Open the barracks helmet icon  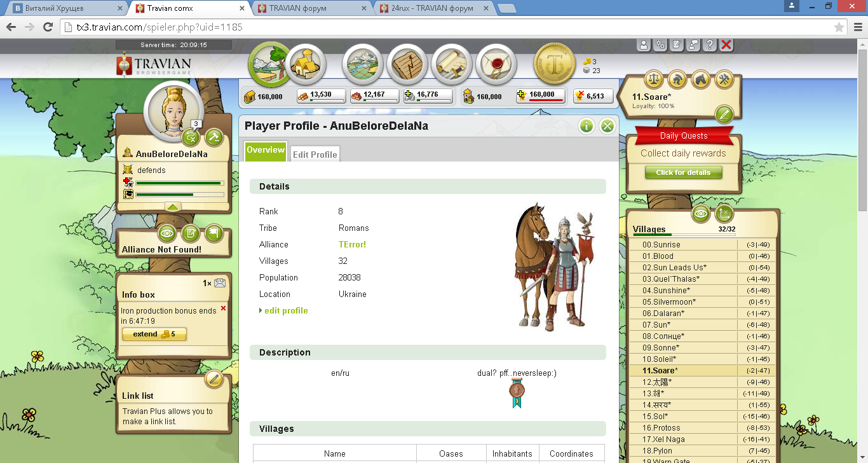coord(677,79)
